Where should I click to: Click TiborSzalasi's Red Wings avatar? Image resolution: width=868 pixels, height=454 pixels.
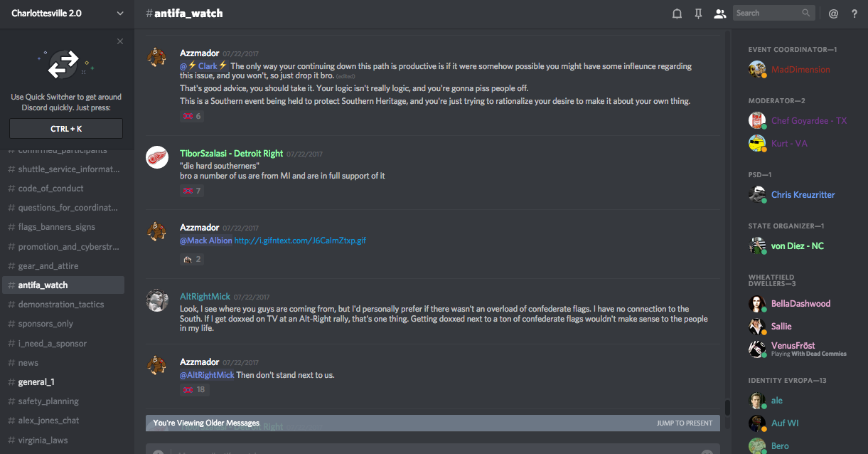tap(157, 157)
